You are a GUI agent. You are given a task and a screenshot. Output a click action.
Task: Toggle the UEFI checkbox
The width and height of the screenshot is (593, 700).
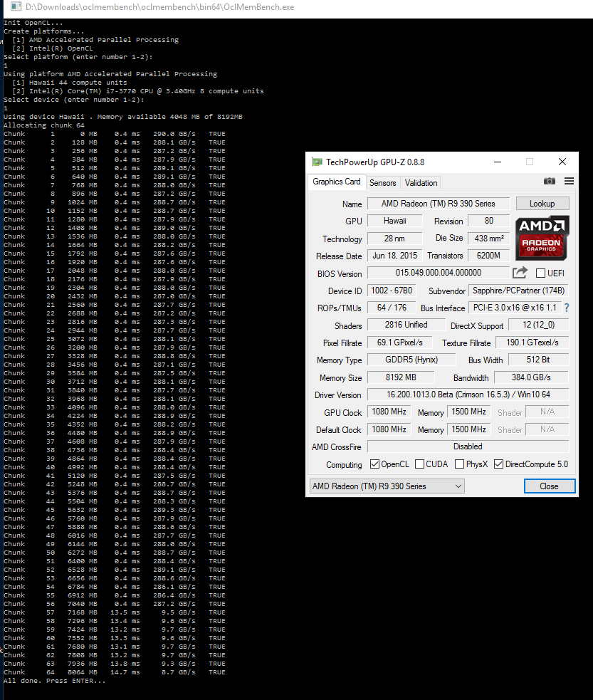pyautogui.click(x=540, y=273)
